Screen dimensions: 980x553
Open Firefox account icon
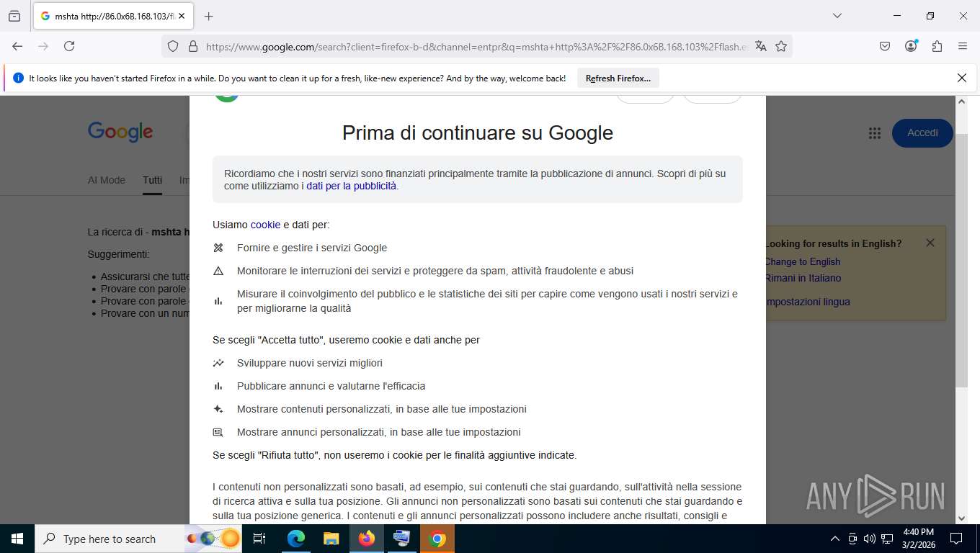coord(911,46)
